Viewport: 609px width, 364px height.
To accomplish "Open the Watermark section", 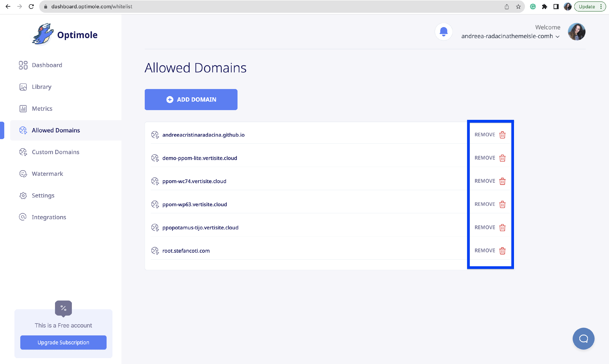I will (x=47, y=174).
